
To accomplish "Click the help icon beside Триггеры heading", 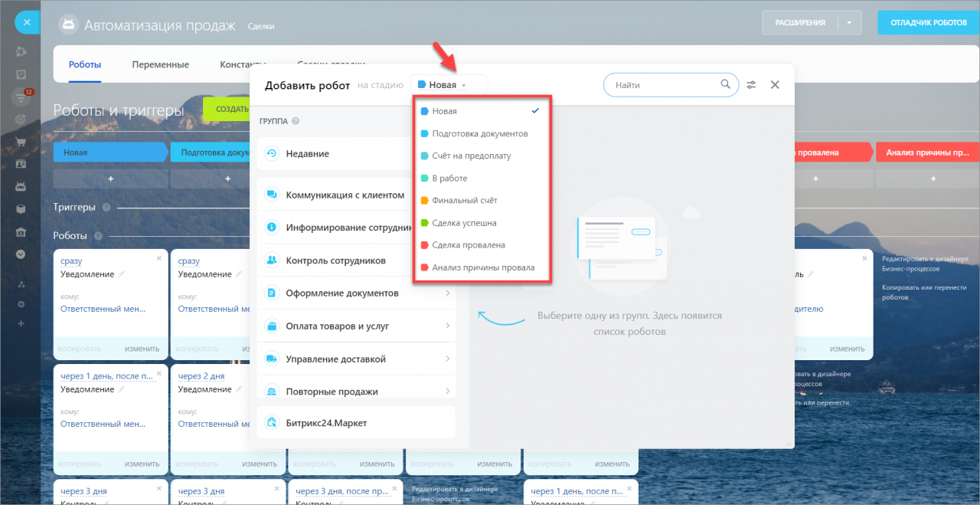I will point(106,208).
